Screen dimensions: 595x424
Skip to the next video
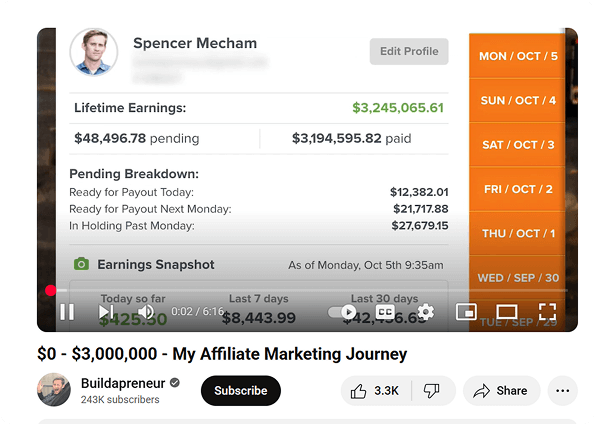(106, 312)
